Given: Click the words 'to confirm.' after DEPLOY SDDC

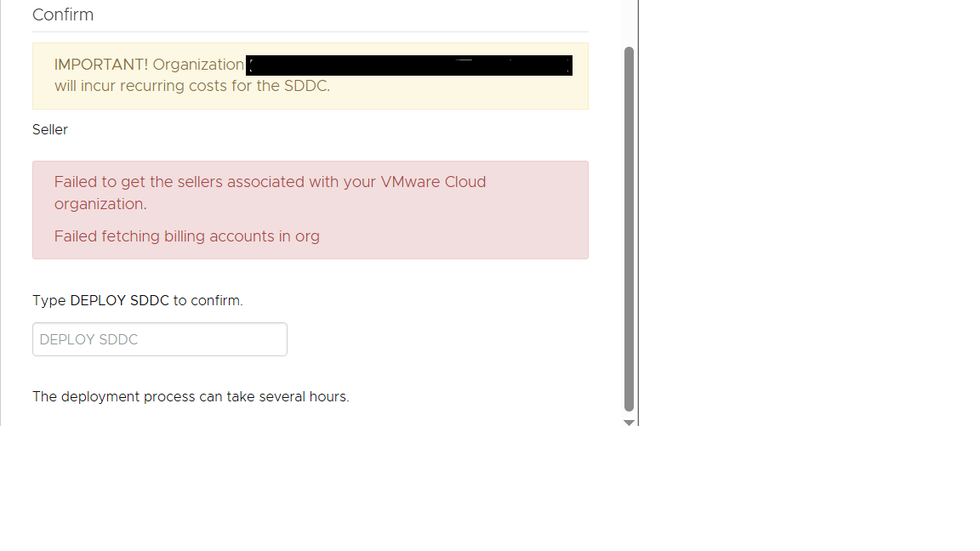Looking at the screenshot, I should pos(208,300).
